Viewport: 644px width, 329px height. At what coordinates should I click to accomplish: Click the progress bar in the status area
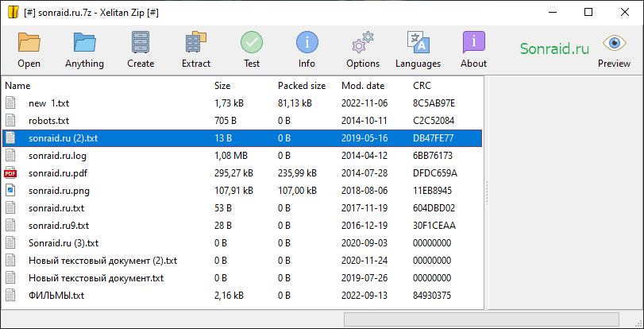click(481, 319)
